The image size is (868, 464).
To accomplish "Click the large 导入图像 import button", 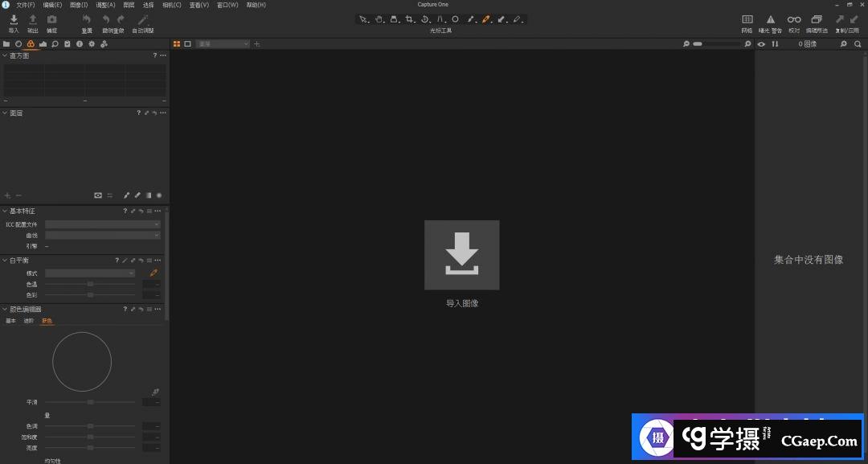I will tap(461, 255).
